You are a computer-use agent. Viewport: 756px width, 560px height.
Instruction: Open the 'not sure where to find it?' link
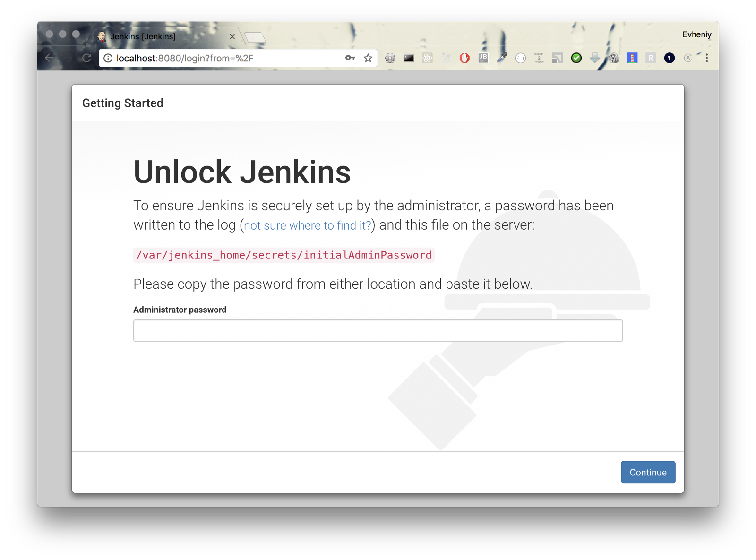click(308, 225)
